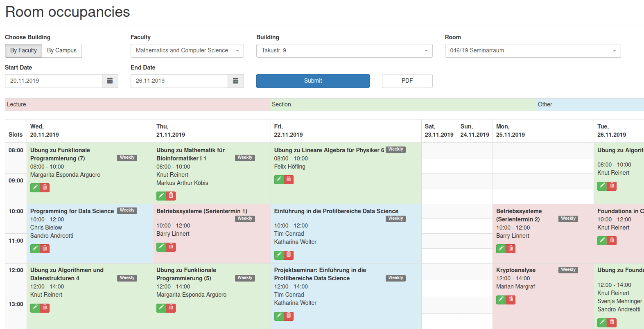644x329 pixels.
Task: Edit the Kryptoanalyse entry
Action: coord(501,300)
